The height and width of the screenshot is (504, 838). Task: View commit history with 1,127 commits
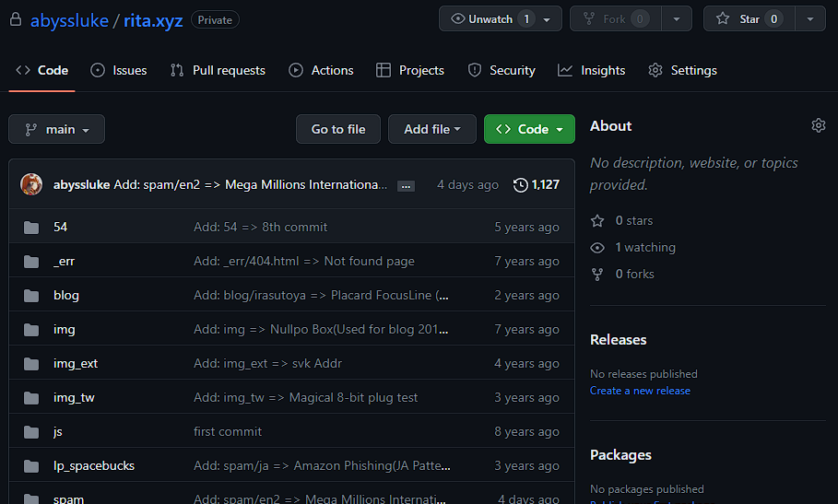tap(536, 184)
